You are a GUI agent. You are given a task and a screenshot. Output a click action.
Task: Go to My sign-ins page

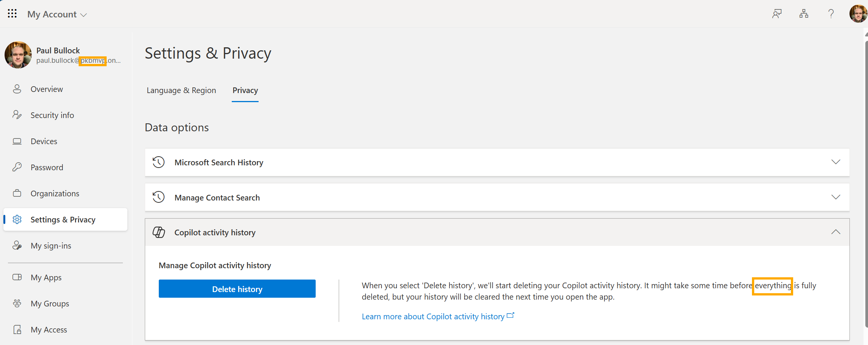pyautogui.click(x=51, y=246)
